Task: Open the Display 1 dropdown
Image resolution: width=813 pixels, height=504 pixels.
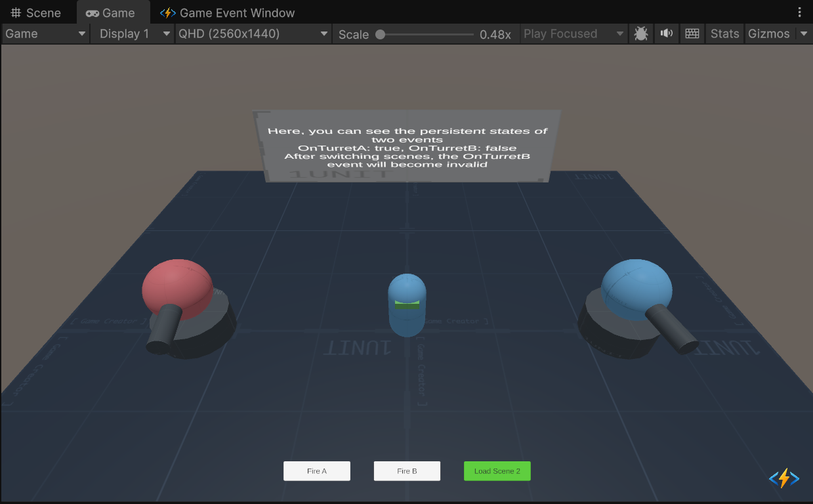Action: pos(132,34)
